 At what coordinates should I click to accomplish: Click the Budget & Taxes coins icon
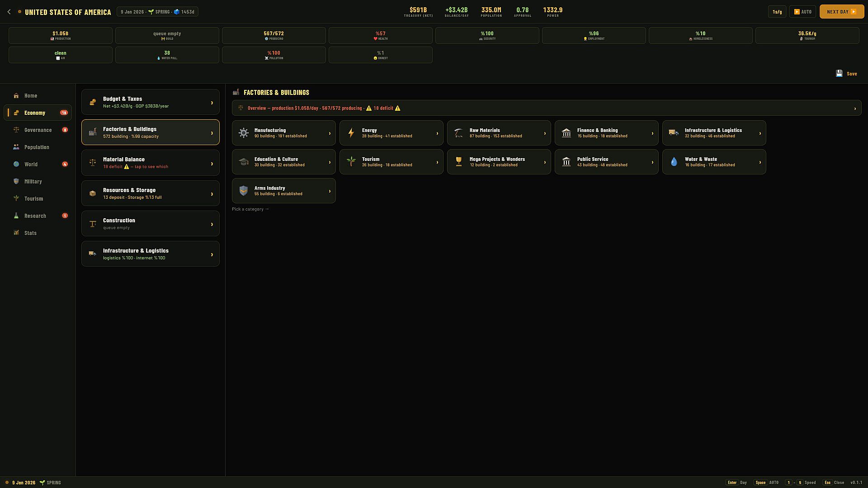pyautogui.click(x=93, y=102)
